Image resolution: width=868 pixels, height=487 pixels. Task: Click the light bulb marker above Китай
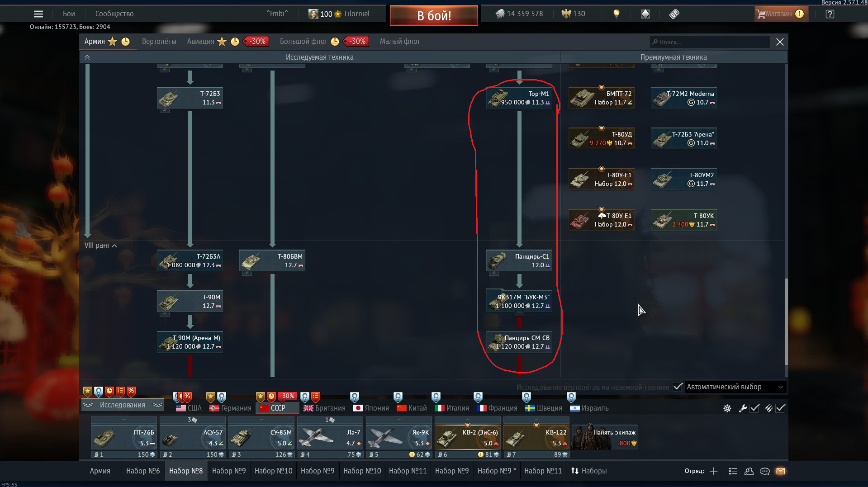point(398,397)
